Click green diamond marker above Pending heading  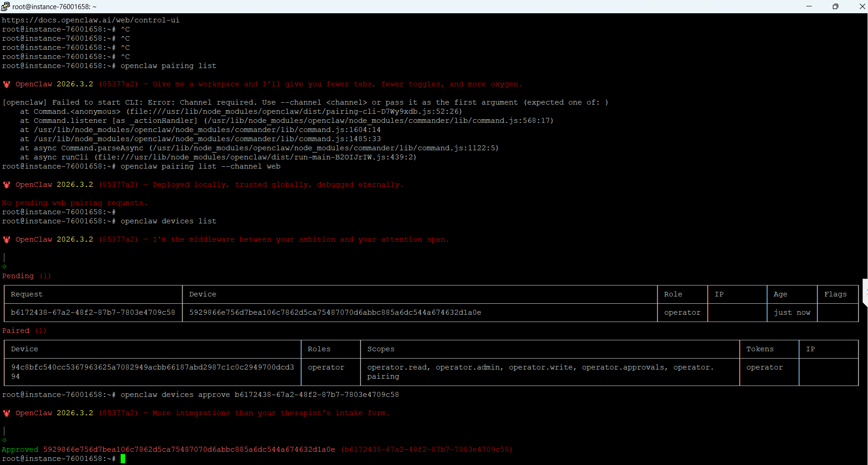pyautogui.click(x=5, y=266)
